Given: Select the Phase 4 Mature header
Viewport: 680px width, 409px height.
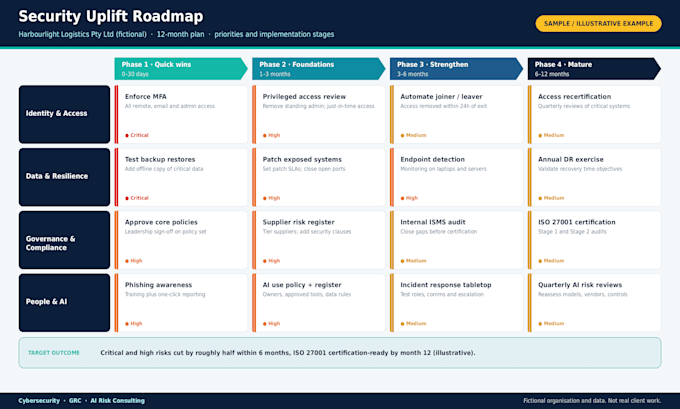Looking at the screenshot, I should click(594, 69).
